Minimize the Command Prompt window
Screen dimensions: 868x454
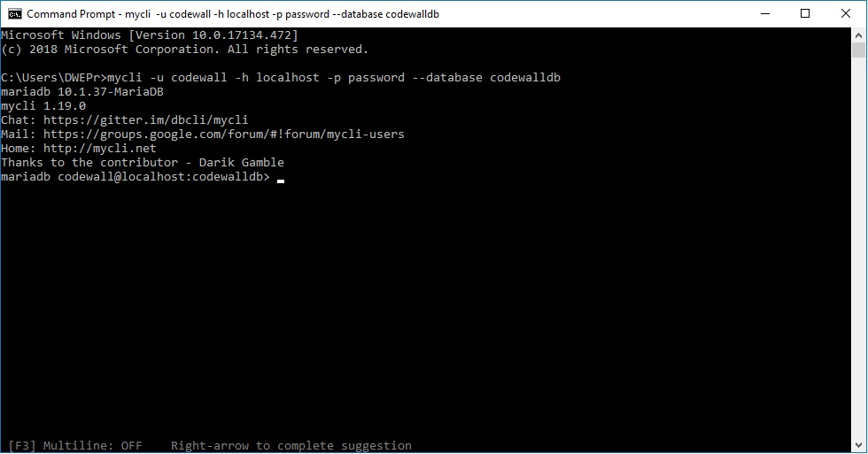765,14
